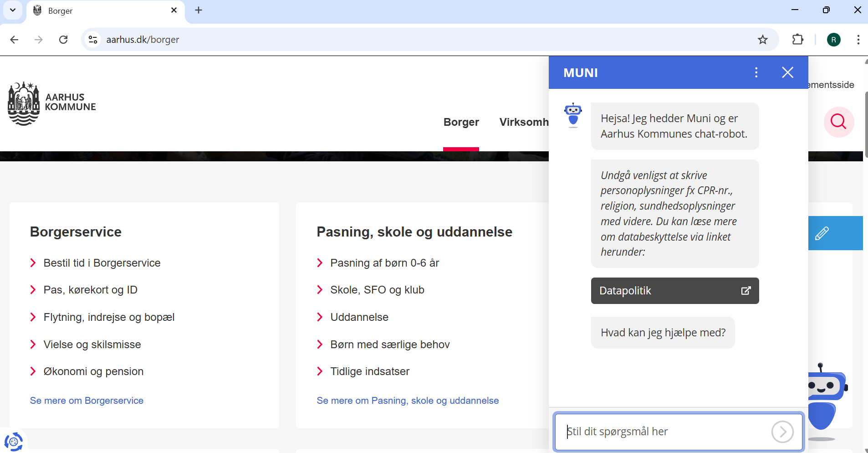This screenshot has width=868, height=453.
Task: Open Chrome's three-dot menu
Action: 858,40
